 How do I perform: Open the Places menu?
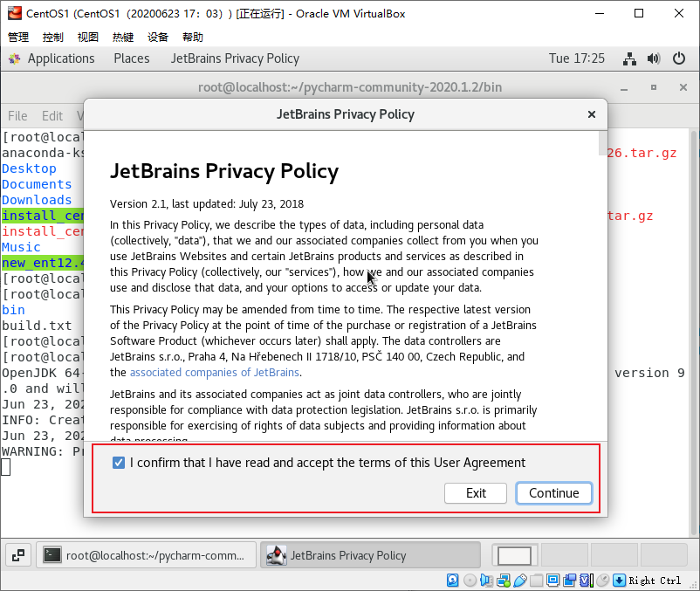(x=131, y=58)
